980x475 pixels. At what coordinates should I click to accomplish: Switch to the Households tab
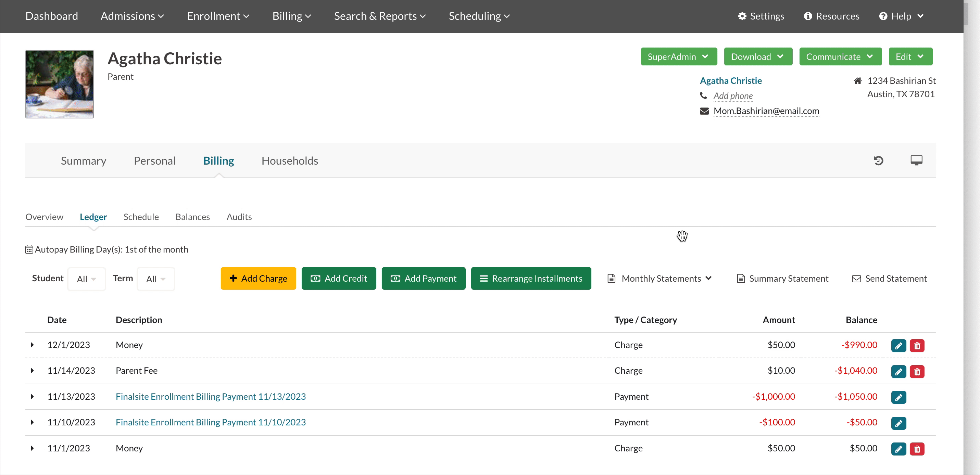pos(289,161)
